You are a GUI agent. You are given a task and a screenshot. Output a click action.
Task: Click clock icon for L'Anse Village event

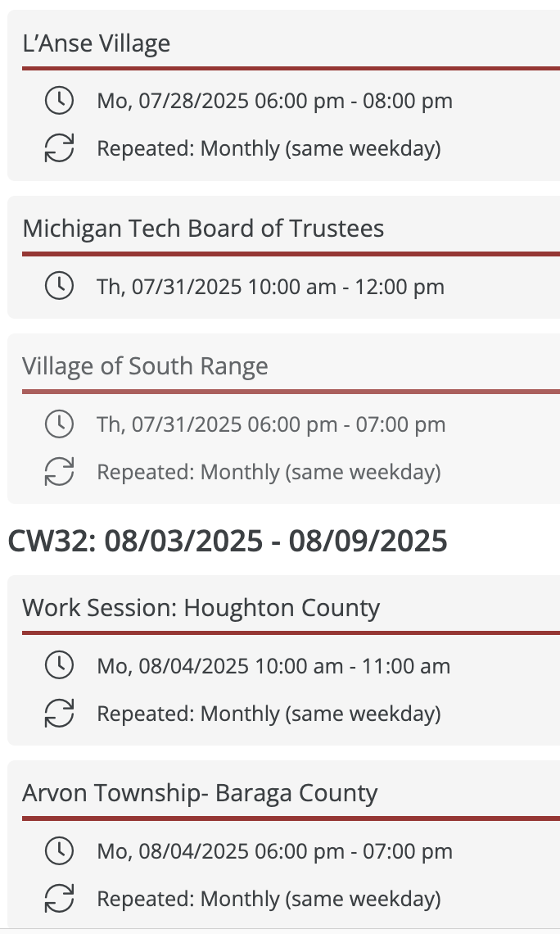[x=60, y=101]
